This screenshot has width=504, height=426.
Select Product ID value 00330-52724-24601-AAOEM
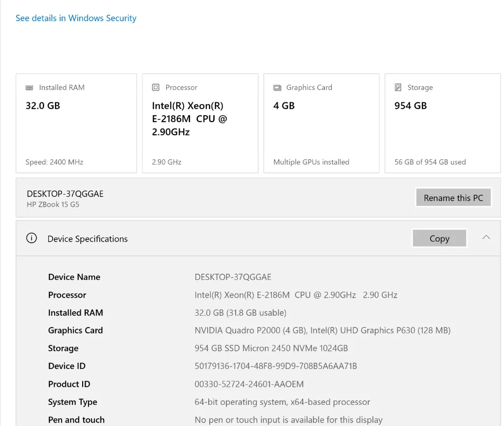pos(249,384)
